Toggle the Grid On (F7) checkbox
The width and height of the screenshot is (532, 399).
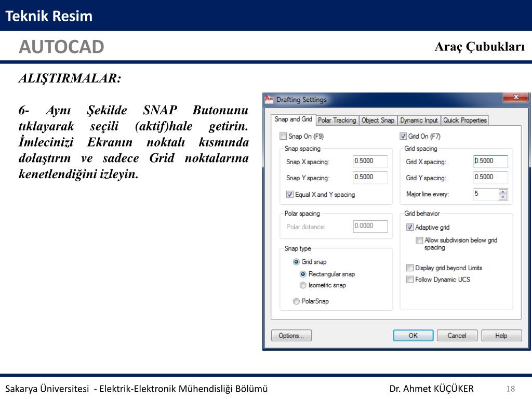(403, 136)
